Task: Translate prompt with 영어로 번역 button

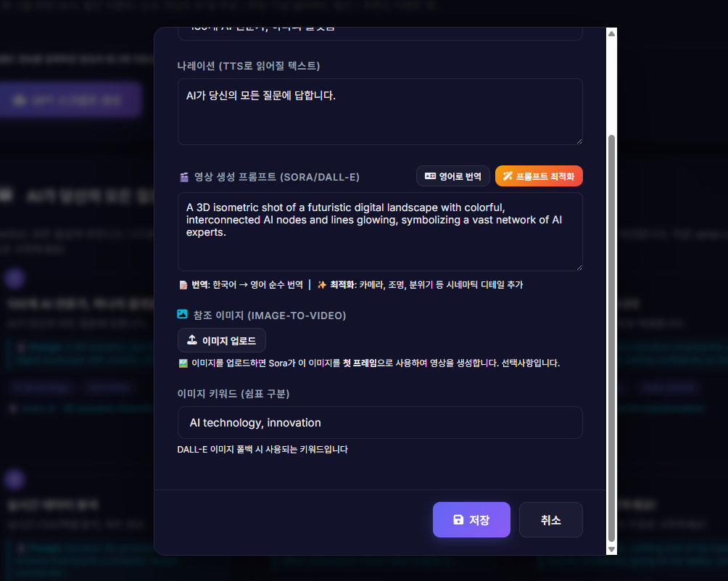Action: point(452,176)
